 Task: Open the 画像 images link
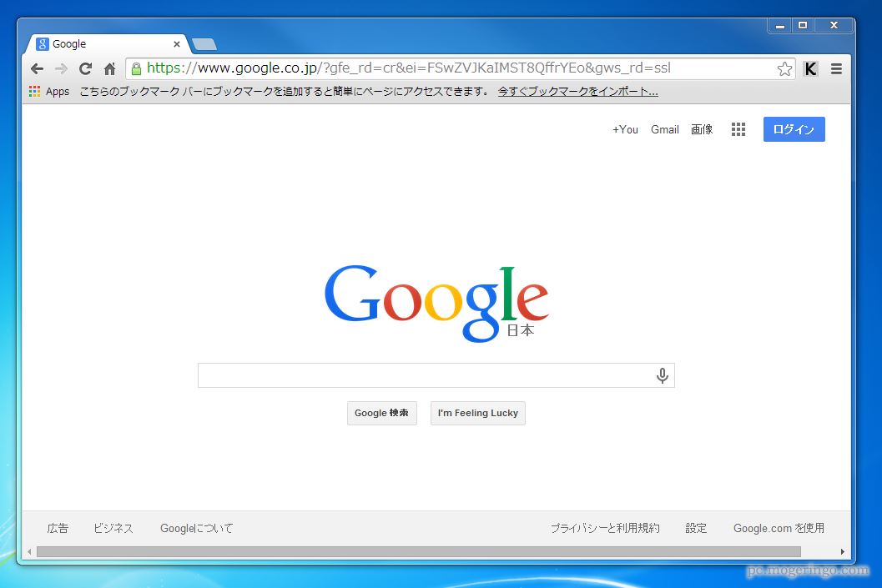tap(702, 129)
